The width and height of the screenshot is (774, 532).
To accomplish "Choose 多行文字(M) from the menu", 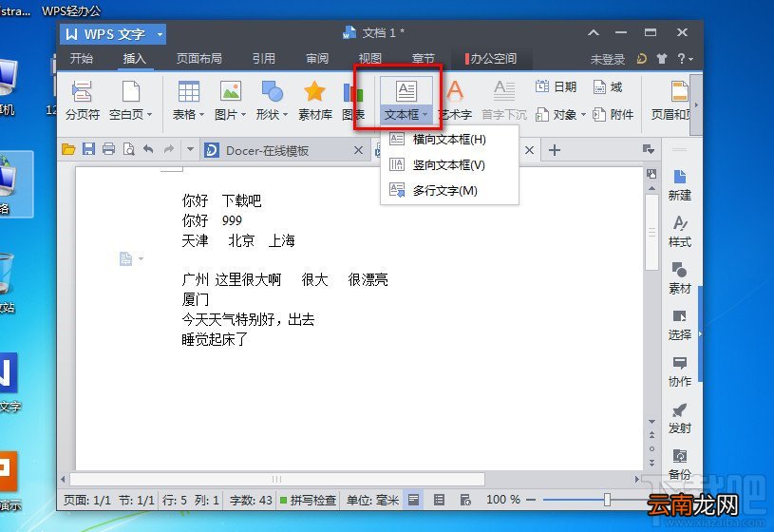I will pos(449,191).
